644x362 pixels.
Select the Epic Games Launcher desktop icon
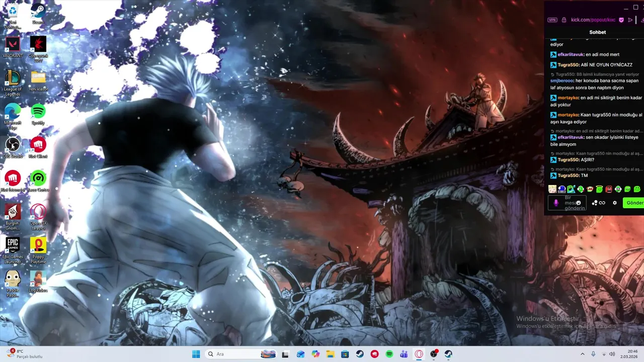coord(12,250)
